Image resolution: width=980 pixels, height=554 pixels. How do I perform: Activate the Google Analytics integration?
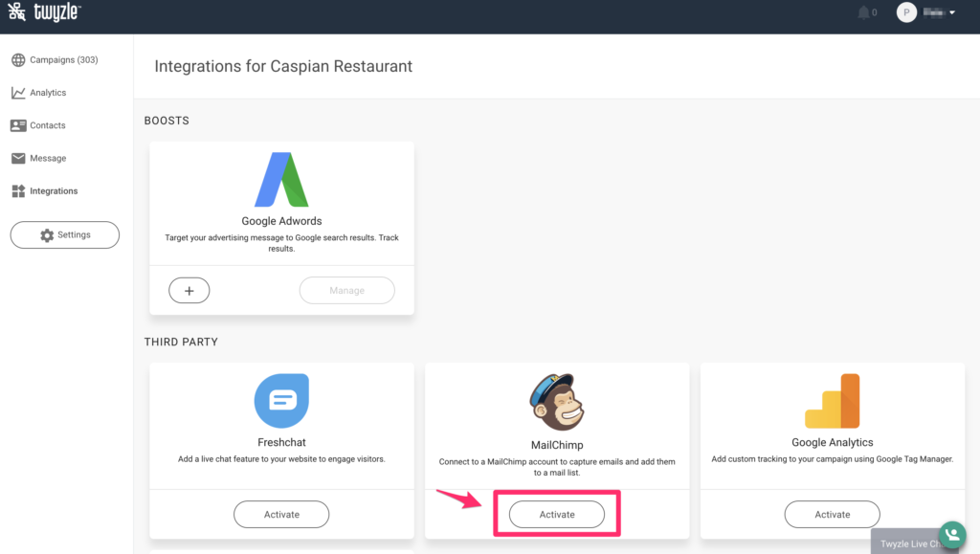(832, 515)
